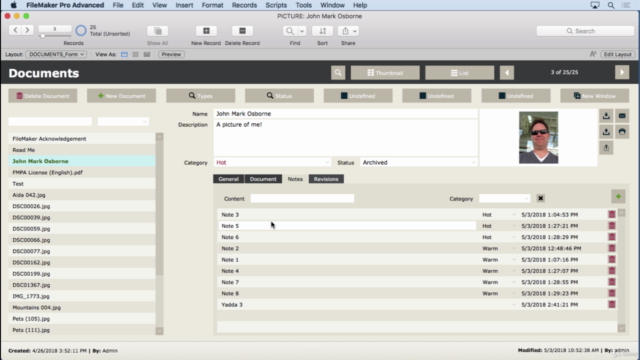Click Show All records icon

[x=158, y=31]
